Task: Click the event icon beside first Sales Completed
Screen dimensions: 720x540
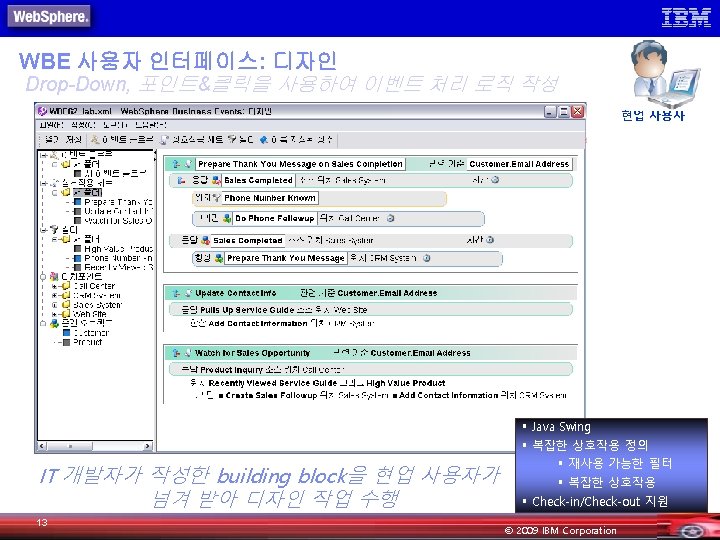Action: click(x=216, y=180)
